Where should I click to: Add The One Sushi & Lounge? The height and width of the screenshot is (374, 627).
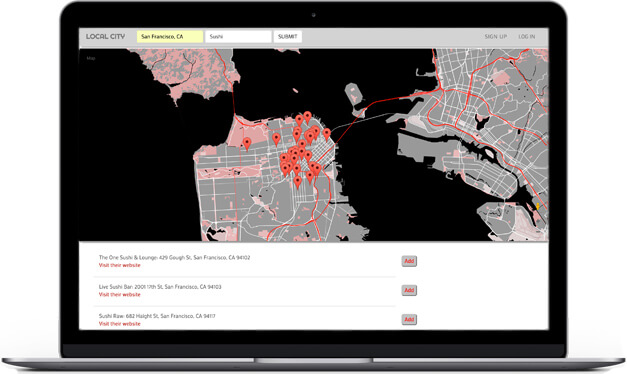409,261
